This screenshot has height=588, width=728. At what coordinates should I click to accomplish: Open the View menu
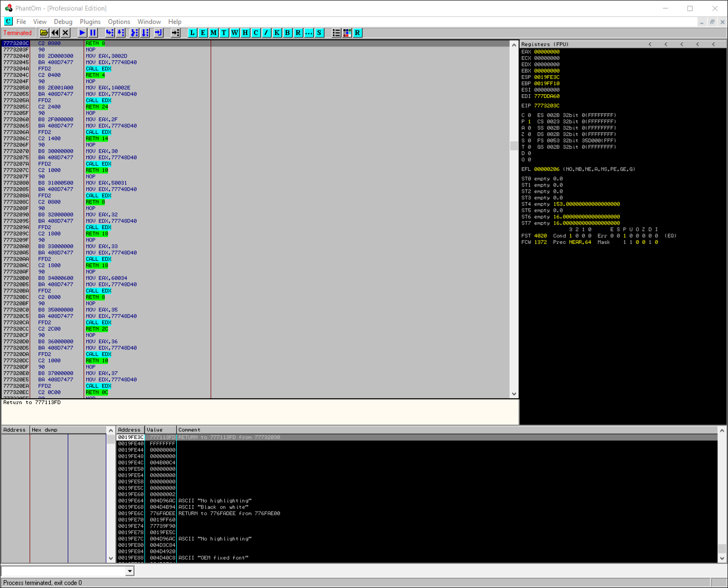pyautogui.click(x=40, y=22)
